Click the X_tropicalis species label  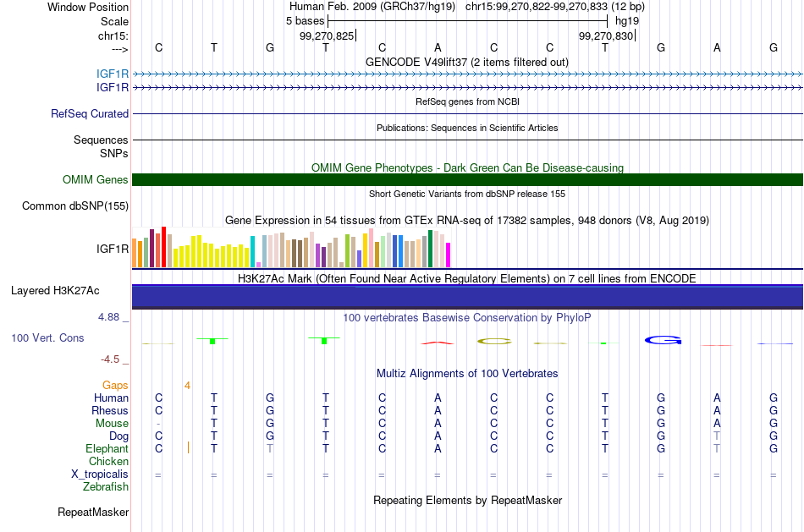click(x=100, y=474)
